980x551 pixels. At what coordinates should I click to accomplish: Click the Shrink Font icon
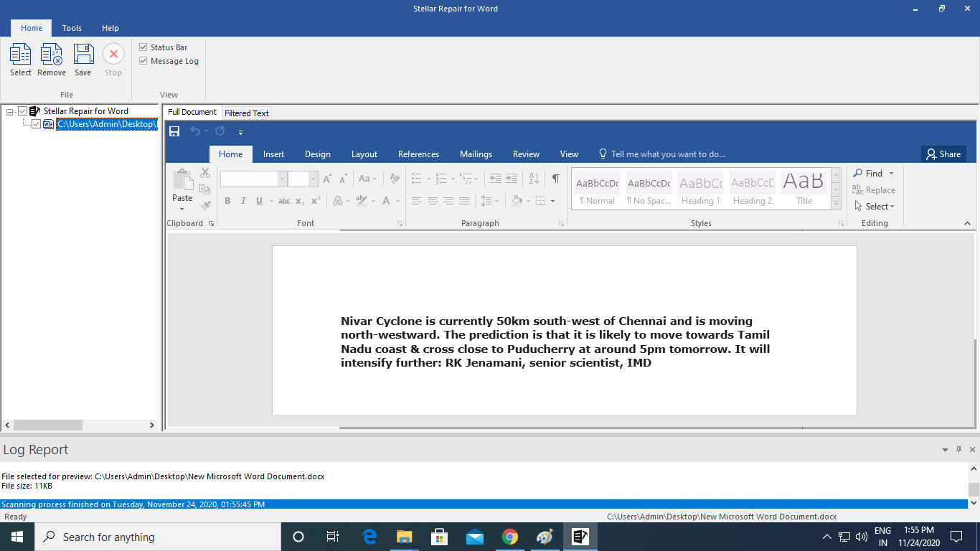(x=343, y=179)
